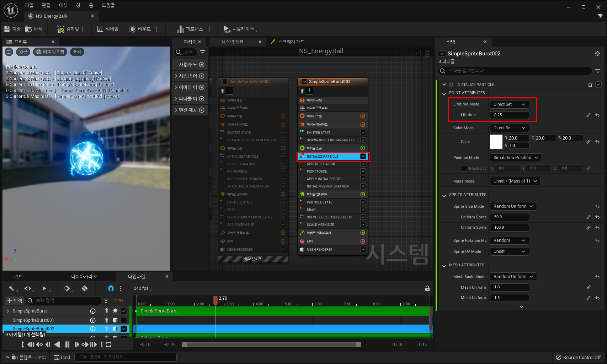The height and width of the screenshot is (364, 607).
Task: Toggle the timeline magnet snapping icon
Action: click(111, 288)
